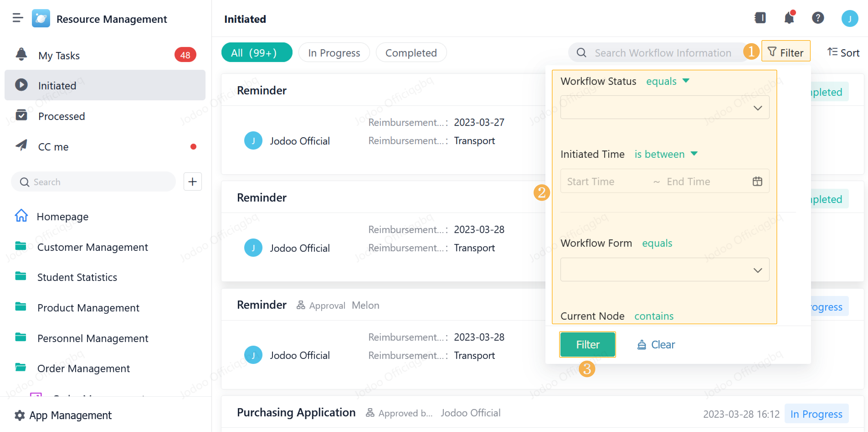
Task: Expand the Workflow Status value dropdown
Action: point(665,108)
